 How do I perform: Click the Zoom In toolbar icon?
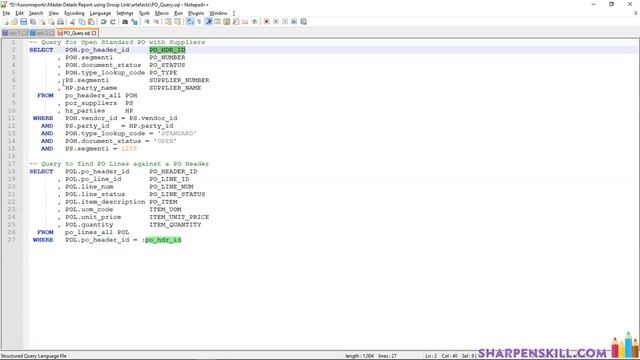[147, 22]
